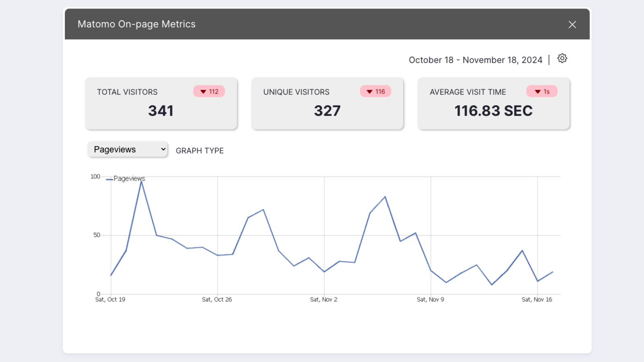Click the Unique Visitors value 327

[327, 111]
